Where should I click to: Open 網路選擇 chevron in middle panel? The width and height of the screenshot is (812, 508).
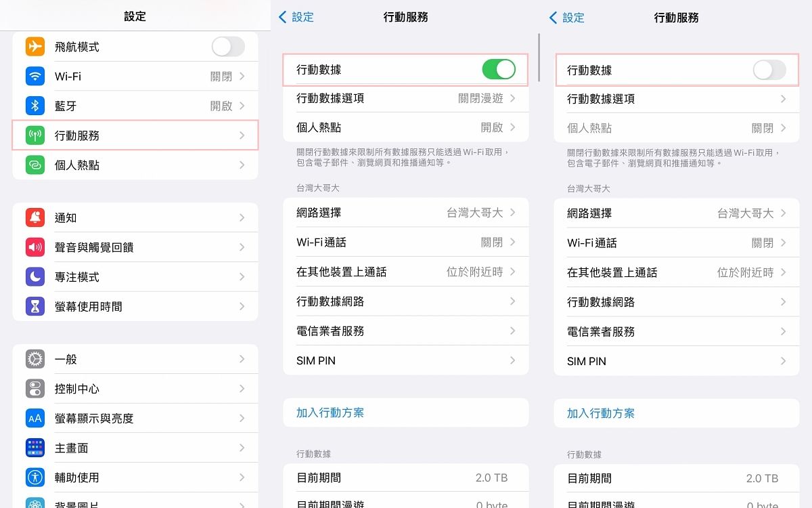[512, 213]
